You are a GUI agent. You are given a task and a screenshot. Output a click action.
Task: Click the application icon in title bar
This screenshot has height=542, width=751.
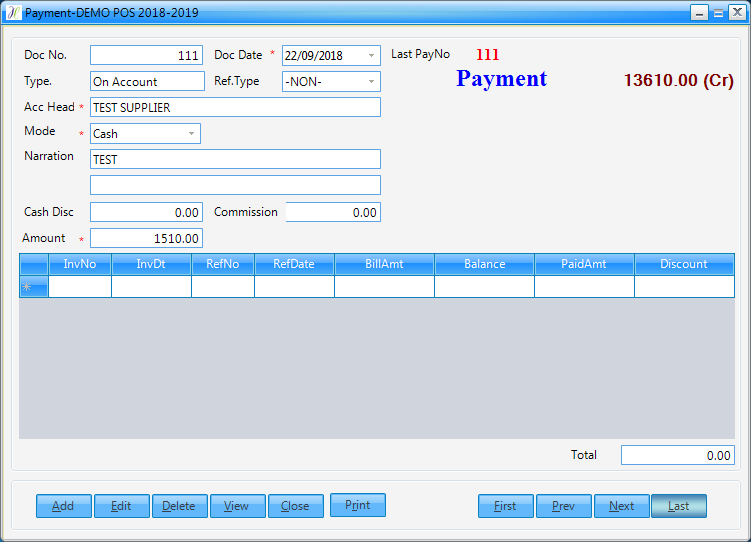coord(13,13)
